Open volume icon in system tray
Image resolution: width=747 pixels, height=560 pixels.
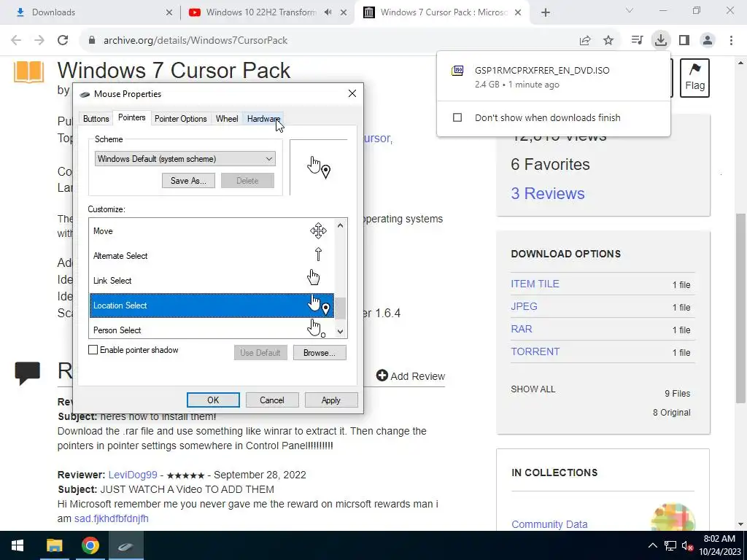(x=687, y=545)
